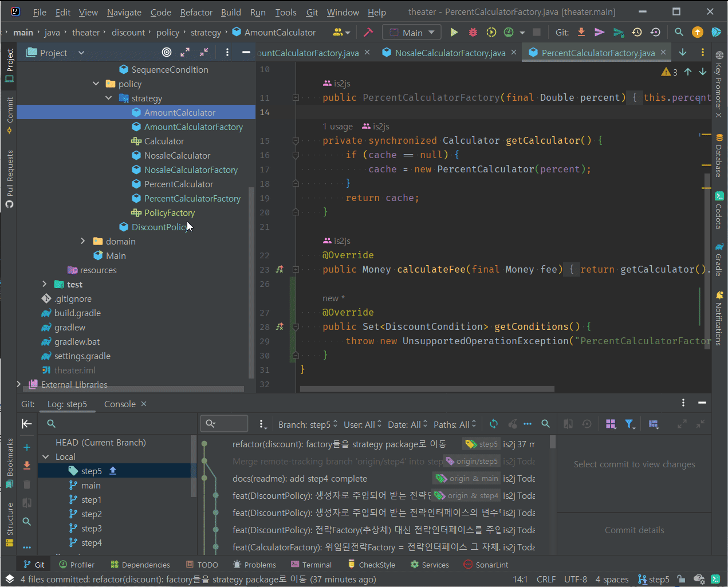The width and height of the screenshot is (728, 587).
Task: Open the Main run configuration dropdown
Action: click(412, 33)
